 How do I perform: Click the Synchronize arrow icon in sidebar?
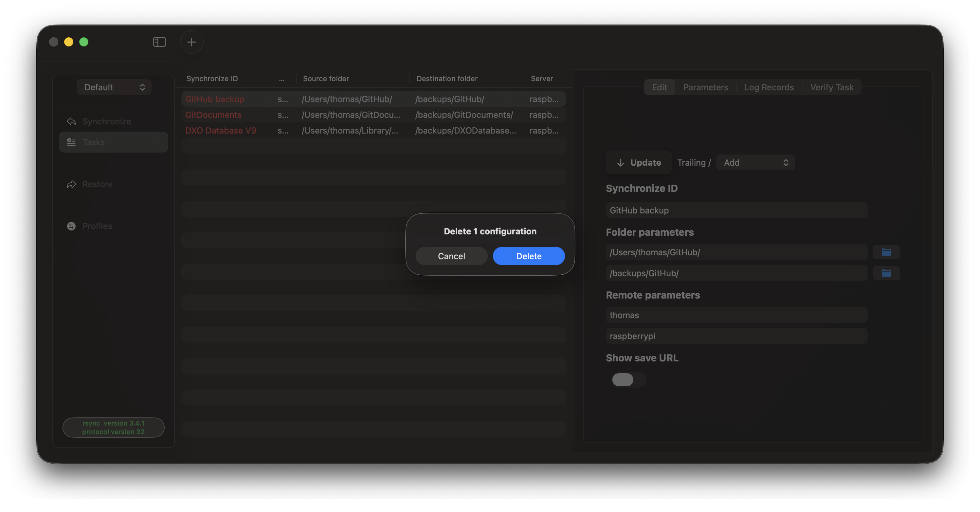click(71, 121)
